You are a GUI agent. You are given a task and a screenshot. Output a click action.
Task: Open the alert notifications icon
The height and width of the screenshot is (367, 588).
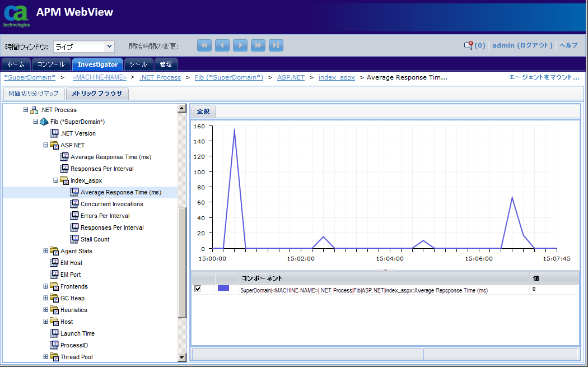tap(468, 45)
